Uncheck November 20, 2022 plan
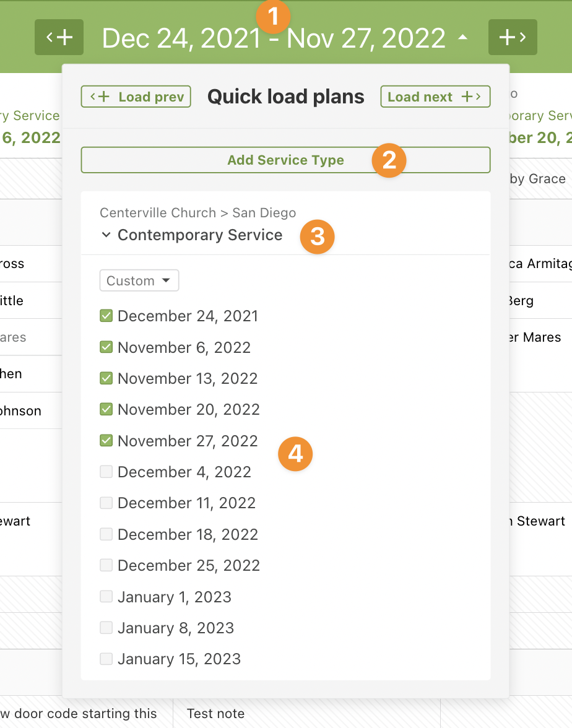Screen dimensions: 572x728 (x=106, y=409)
